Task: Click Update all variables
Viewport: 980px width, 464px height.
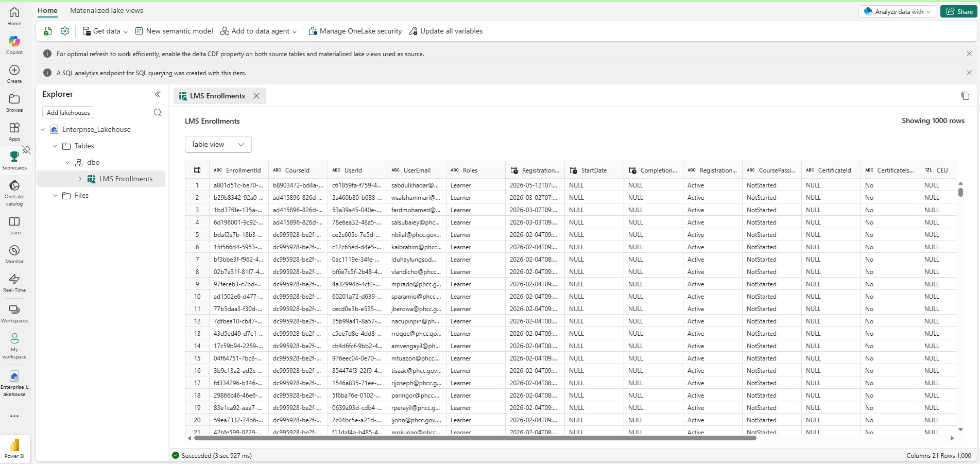Action: tap(446, 31)
